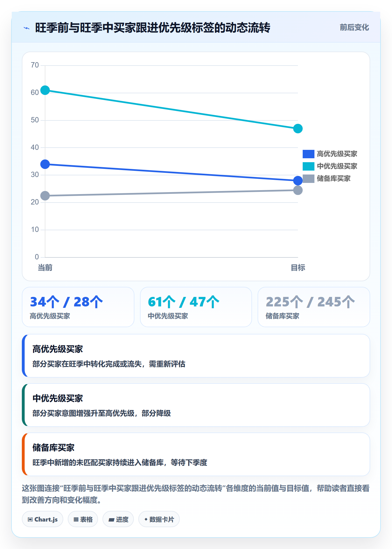This screenshot has width=392, height=549.
Task: Expand the 高优先级买家 description panel
Action: (196, 356)
